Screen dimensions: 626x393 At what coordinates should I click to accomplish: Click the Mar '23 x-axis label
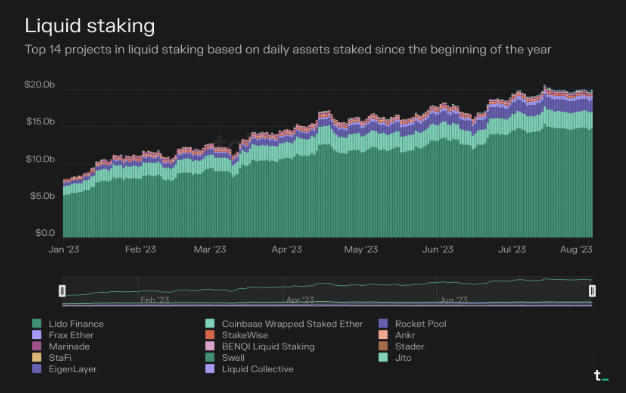(210, 250)
